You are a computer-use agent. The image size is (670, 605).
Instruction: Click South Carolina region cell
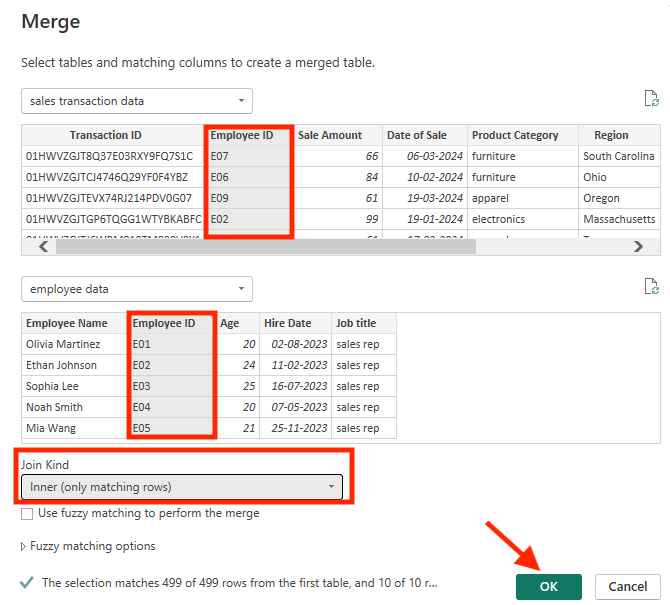[x=619, y=156]
